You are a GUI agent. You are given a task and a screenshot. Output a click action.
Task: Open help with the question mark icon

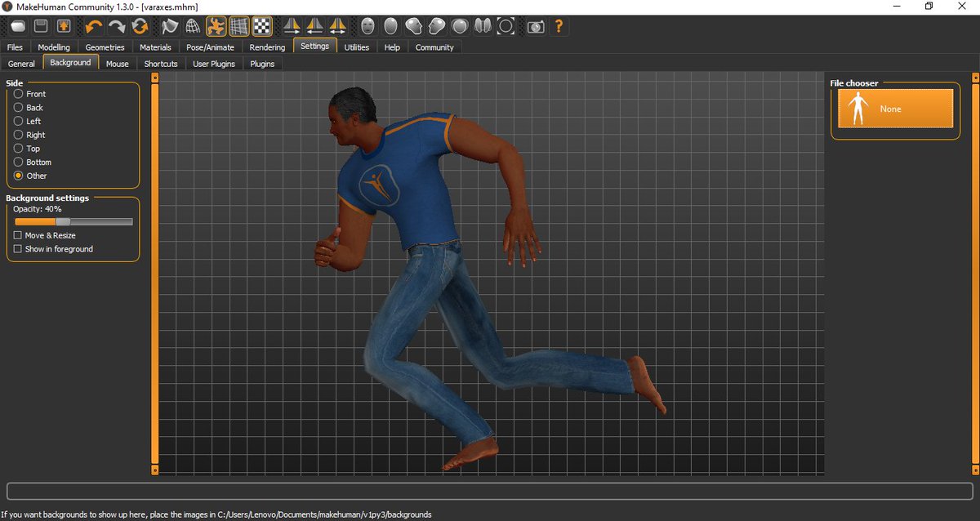(x=559, y=25)
